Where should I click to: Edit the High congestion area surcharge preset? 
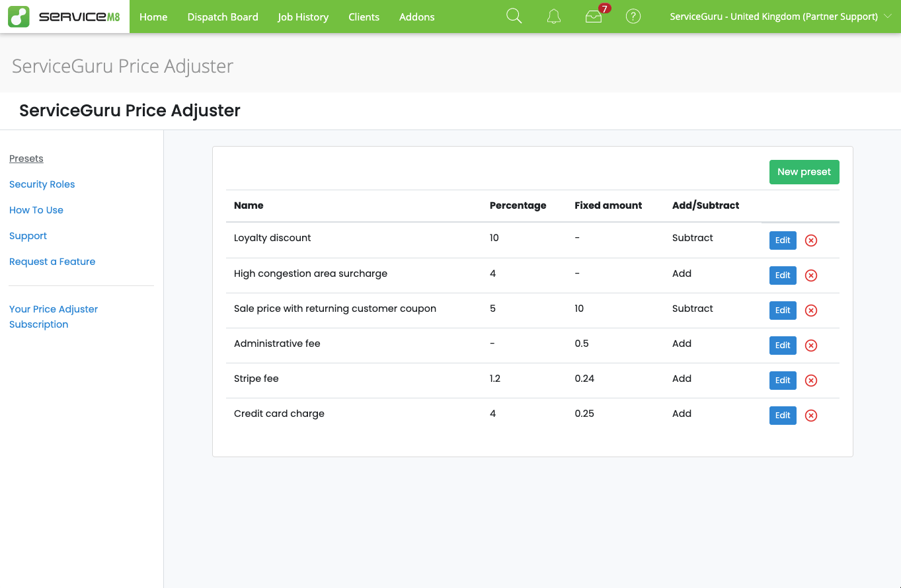(783, 276)
